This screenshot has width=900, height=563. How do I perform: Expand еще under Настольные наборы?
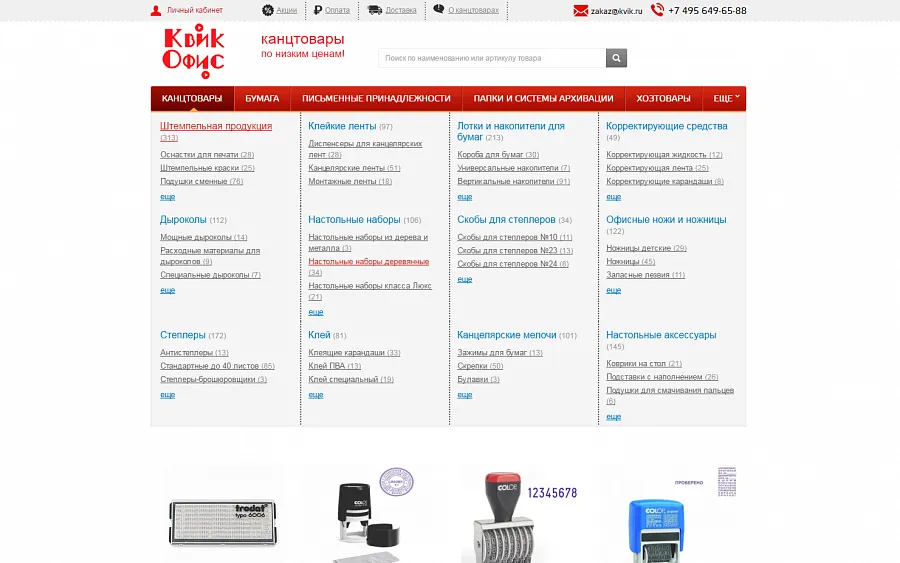click(x=316, y=312)
